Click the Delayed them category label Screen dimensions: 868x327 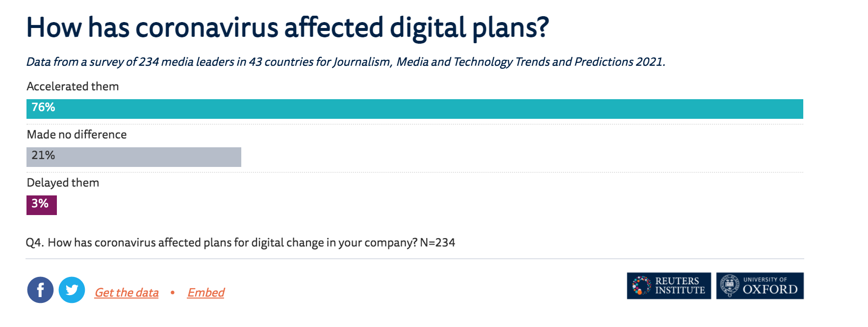coord(63,183)
